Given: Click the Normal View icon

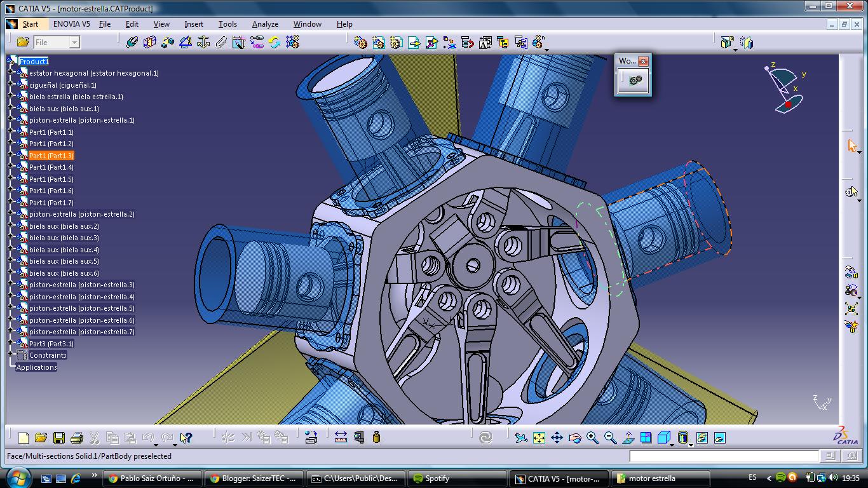Looking at the screenshot, I should [x=628, y=437].
